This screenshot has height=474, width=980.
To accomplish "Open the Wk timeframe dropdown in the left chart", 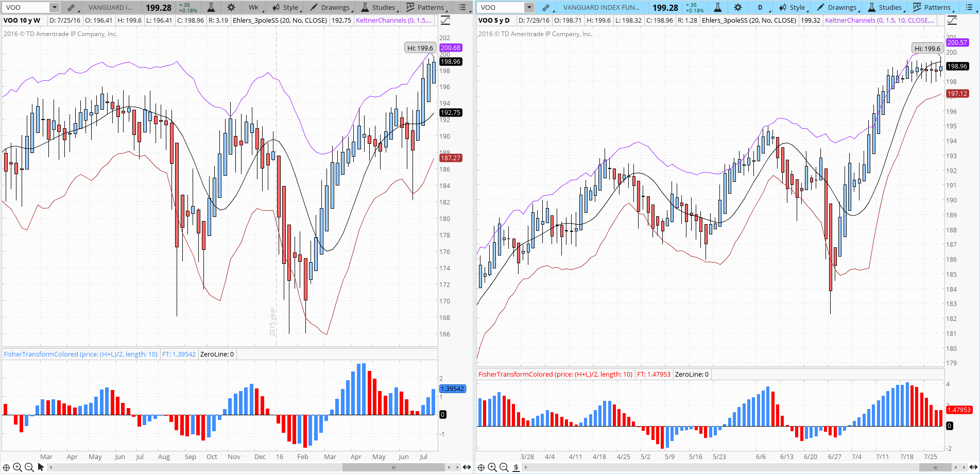I will point(255,8).
